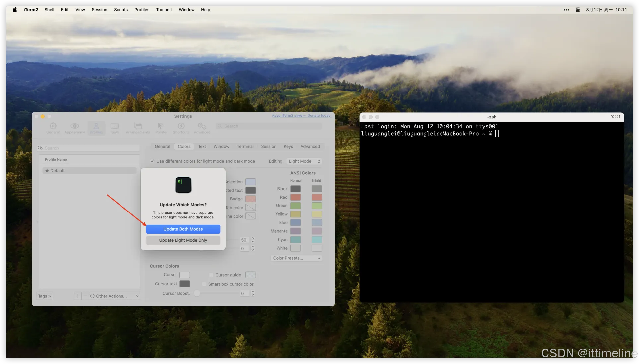Click Update Both Modes button
The width and height of the screenshot is (639, 364).
pyautogui.click(x=183, y=229)
